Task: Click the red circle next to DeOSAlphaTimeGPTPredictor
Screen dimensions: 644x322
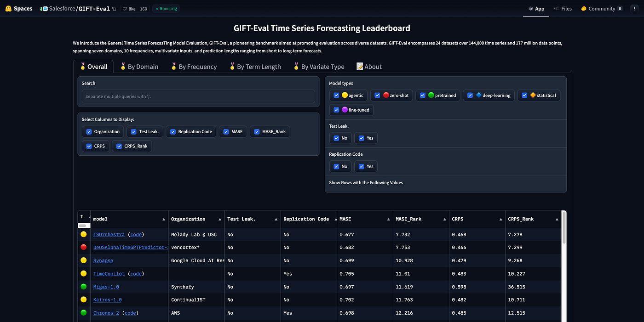Action: tap(83, 247)
